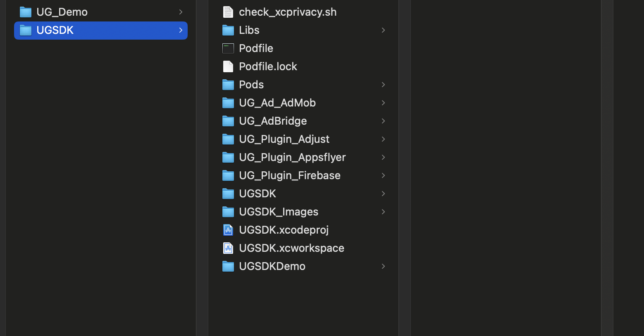Click the UGSDKDemo folder icon
644x336 pixels.
click(x=228, y=266)
